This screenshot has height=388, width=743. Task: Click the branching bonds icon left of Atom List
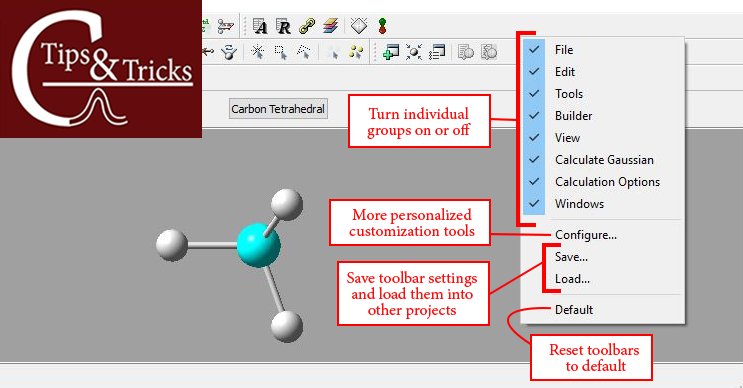pyautogui.click(x=226, y=26)
